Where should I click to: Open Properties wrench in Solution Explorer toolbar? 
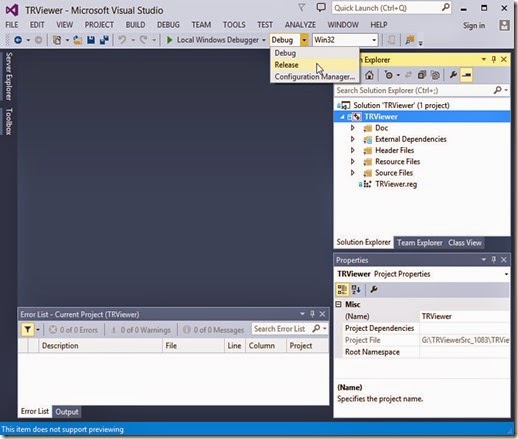[x=453, y=75]
